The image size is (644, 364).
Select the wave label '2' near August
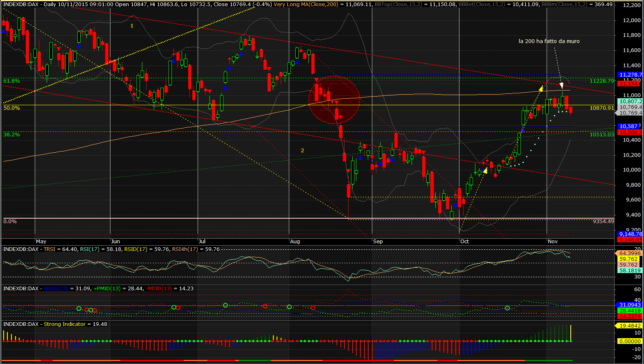coord(302,151)
